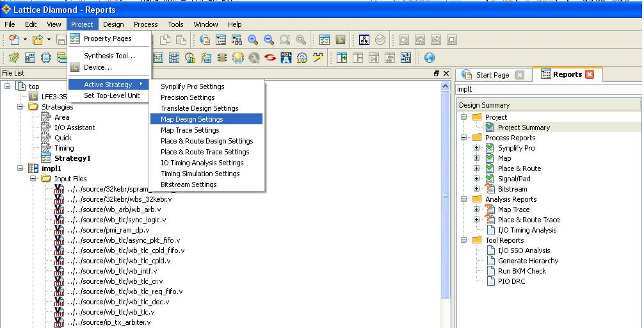This screenshot has height=328, width=644.
Task: Select the wb_arb.v source file
Action: click(x=114, y=209)
